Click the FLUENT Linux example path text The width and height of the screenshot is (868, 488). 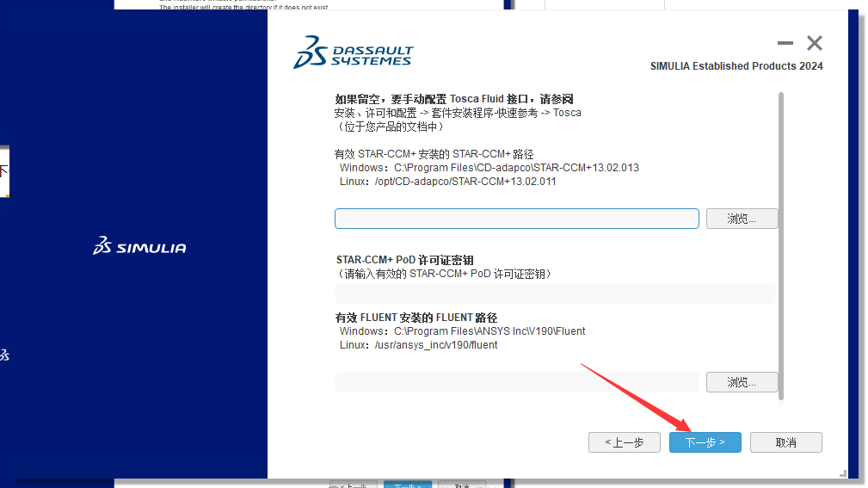pyautogui.click(x=418, y=345)
